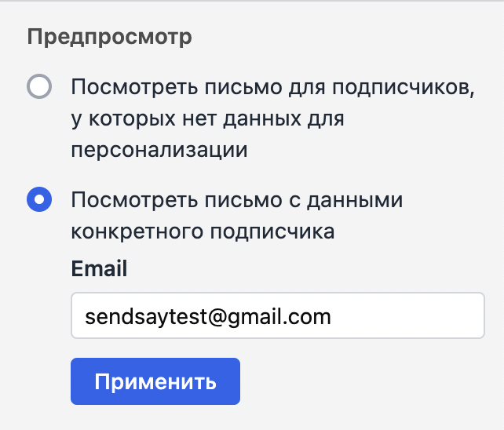Click the "Предпросмотр" section heading

tap(109, 37)
